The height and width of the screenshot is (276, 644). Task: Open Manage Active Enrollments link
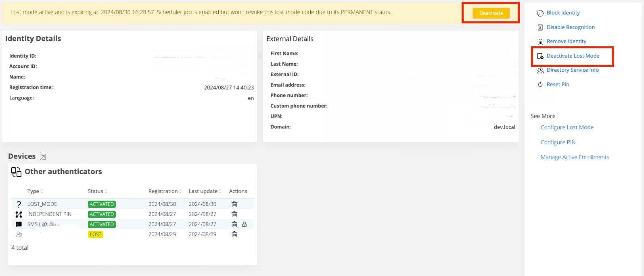click(575, 157)
